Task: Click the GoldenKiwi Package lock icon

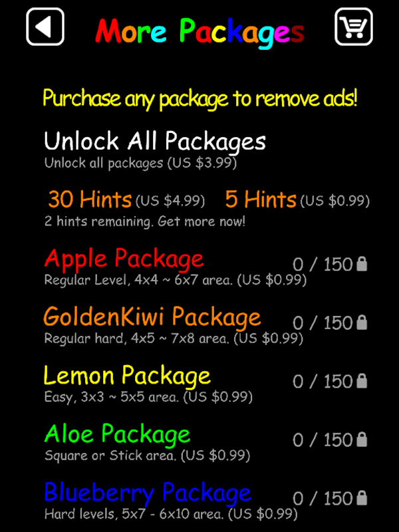Action: [362, 323]
